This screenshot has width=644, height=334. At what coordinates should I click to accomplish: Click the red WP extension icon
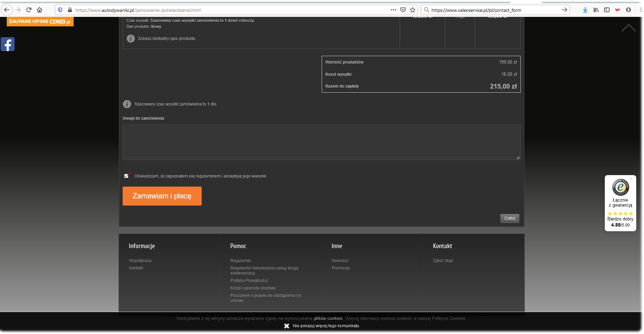pyautogui.click(x=618, y=10)
